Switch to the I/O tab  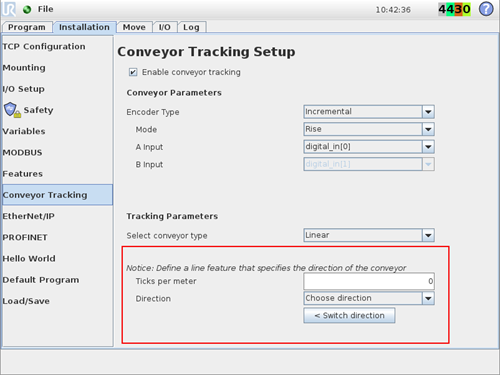pos(164,27)
